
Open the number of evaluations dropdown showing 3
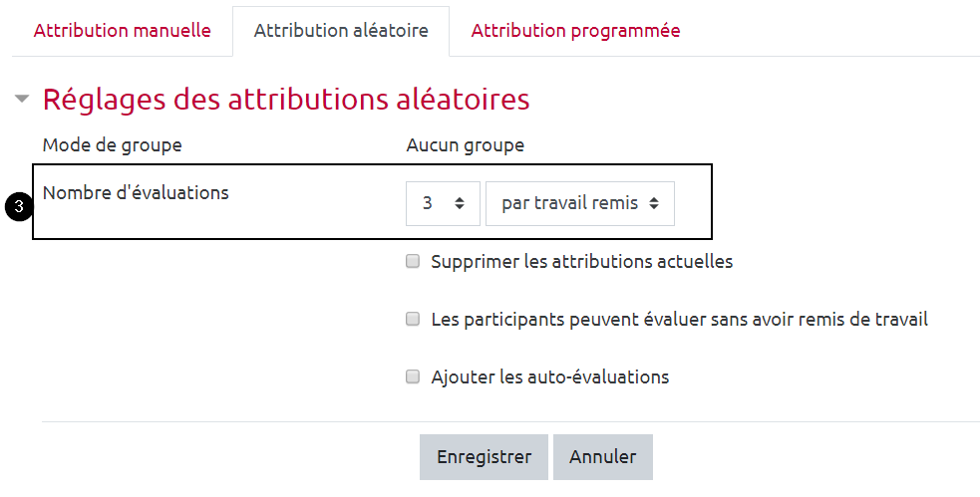pyautogui.click(x=443, y=203)
